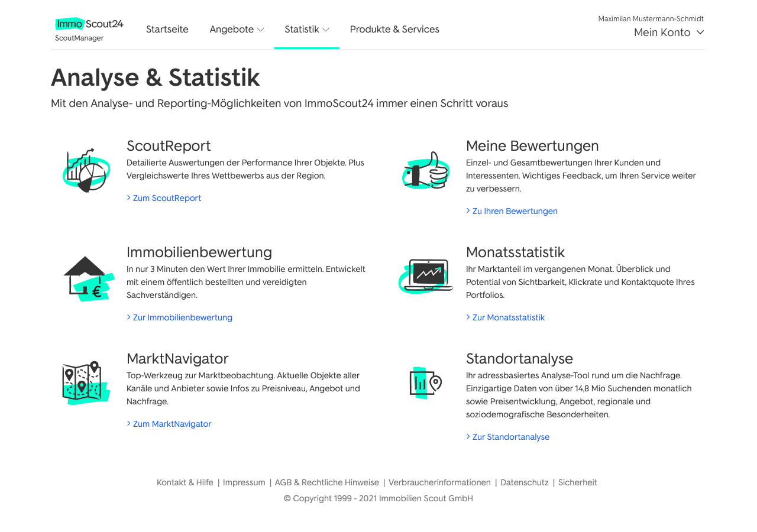Go to the Startseite menu item

[x=167, y=30]
